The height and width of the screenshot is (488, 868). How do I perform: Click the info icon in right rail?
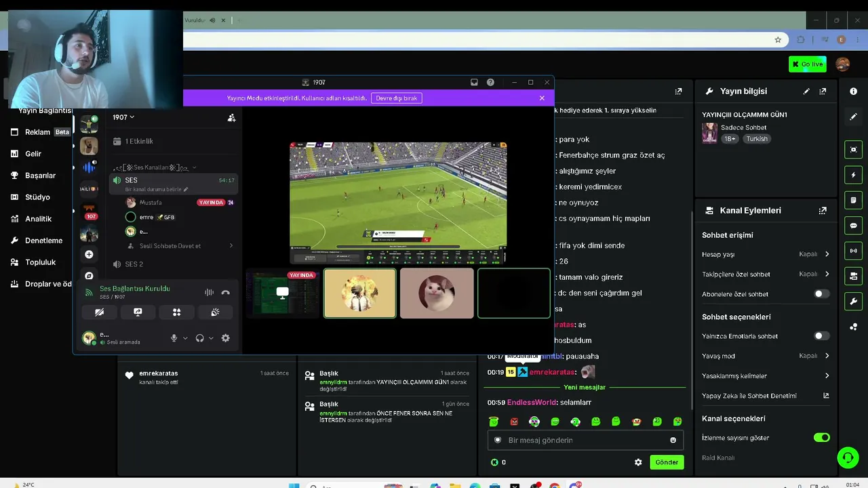point(853,91)
